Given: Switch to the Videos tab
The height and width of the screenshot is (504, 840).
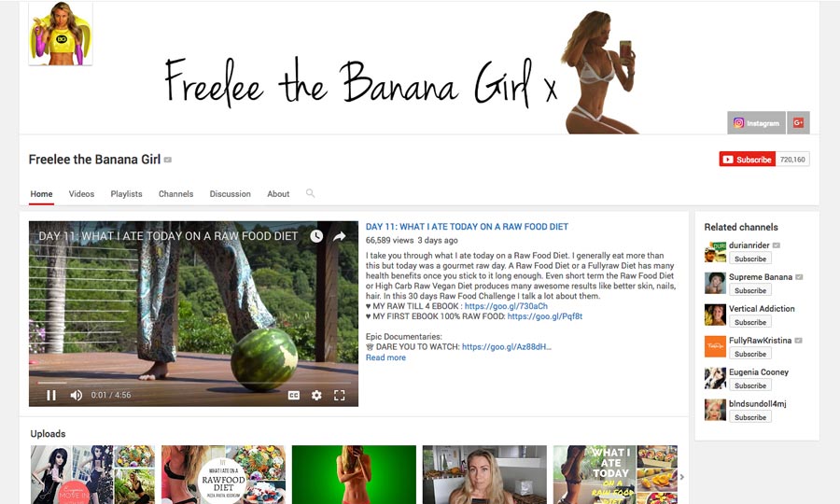Looking at the screenshot, I should (81, 194).
